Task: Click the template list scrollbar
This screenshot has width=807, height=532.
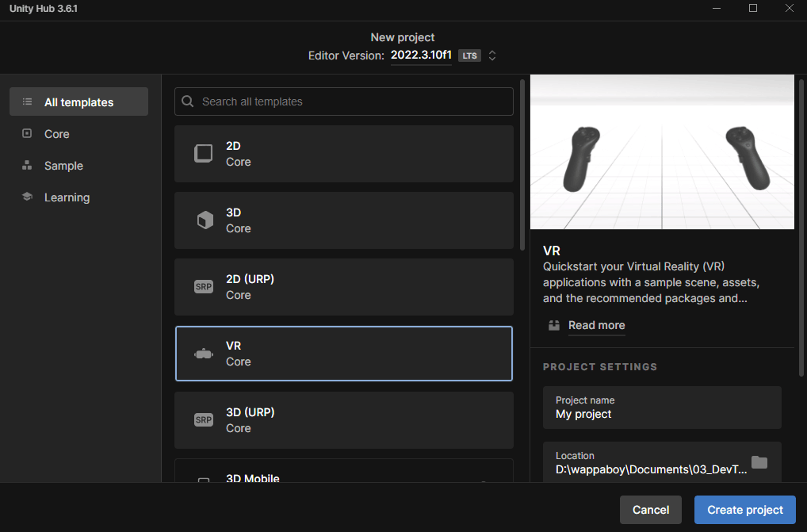Action: click(522, 165)
